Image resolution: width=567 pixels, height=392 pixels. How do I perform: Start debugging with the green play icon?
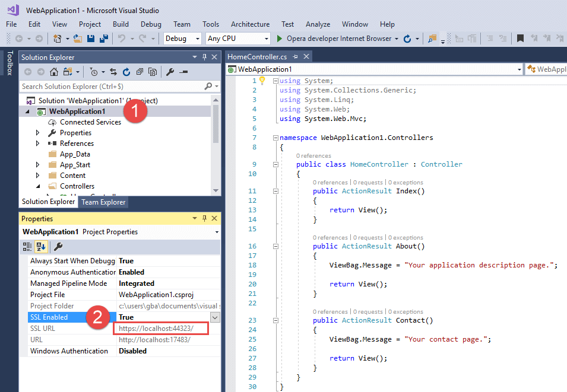click(x=279, y=39)
